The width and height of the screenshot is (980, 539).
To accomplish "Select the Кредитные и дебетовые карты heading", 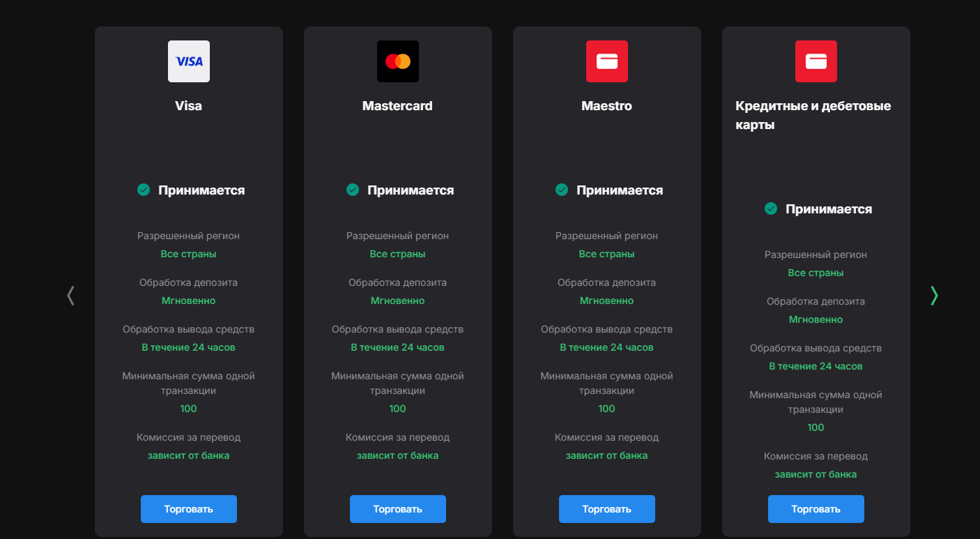I will coord(813,116).
